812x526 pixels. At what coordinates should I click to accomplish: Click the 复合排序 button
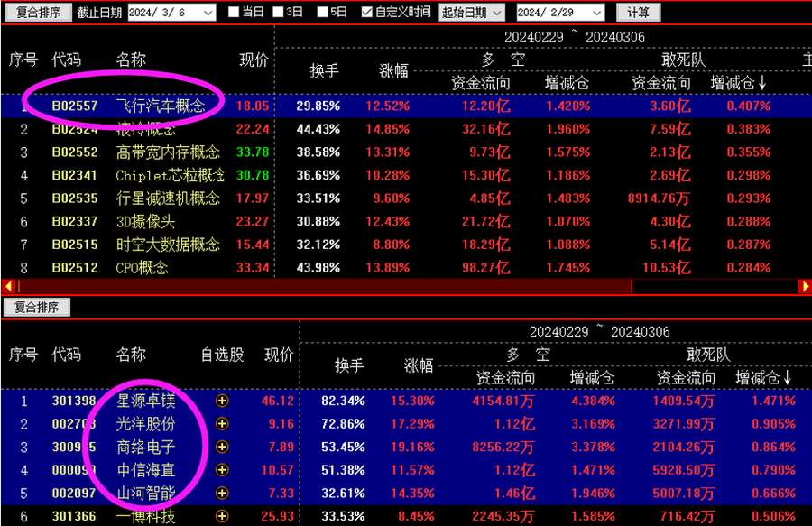37,12
